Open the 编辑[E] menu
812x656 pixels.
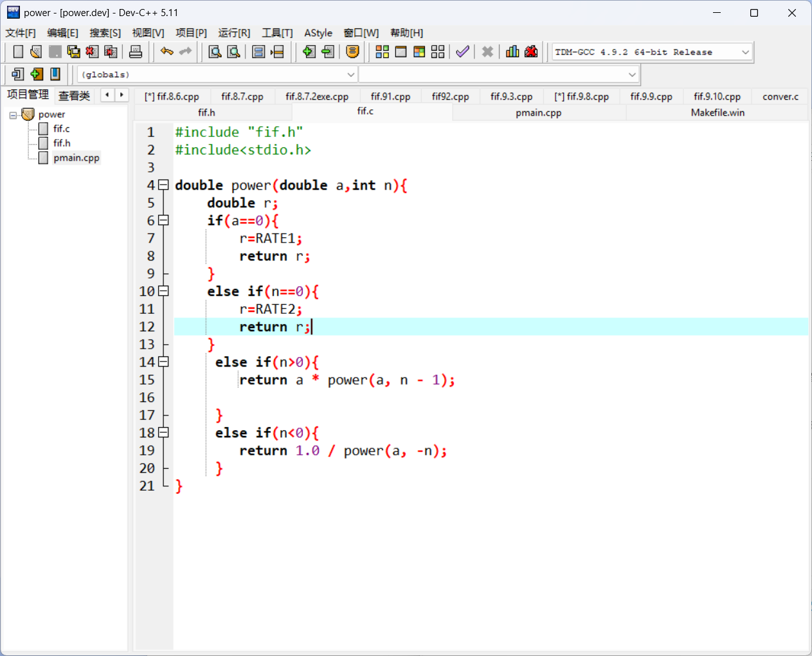click(62, 33)
